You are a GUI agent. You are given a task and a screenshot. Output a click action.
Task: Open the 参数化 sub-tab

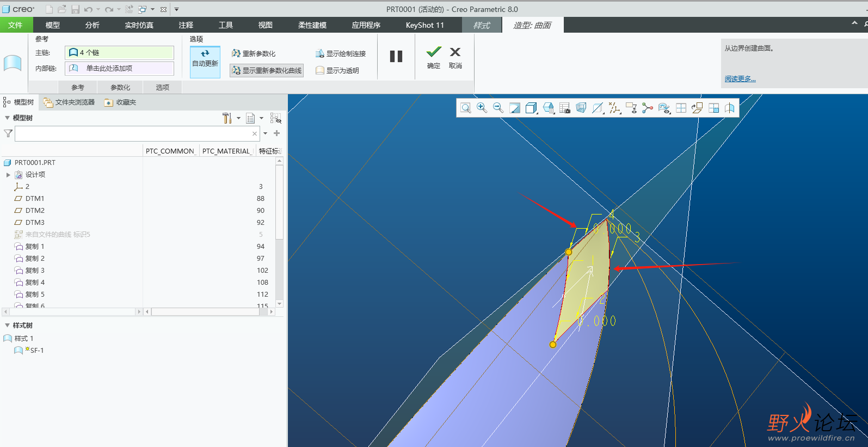click(x=120, y=87)
